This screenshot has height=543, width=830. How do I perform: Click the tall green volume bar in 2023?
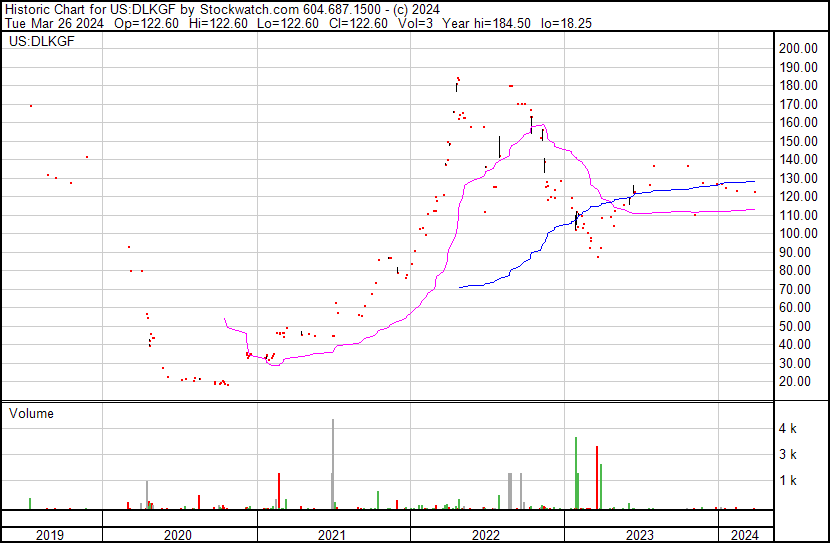click(x=576, y=473)
